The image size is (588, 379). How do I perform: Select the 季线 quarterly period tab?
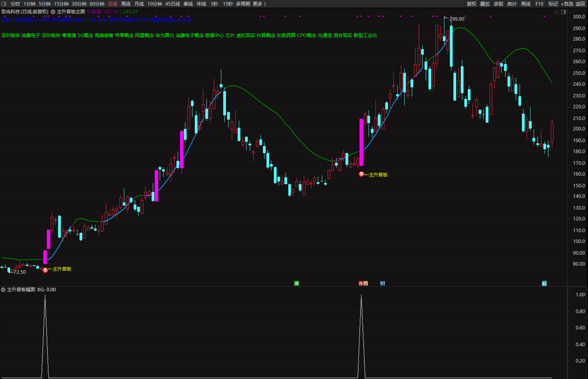click(x=188, y=4)
